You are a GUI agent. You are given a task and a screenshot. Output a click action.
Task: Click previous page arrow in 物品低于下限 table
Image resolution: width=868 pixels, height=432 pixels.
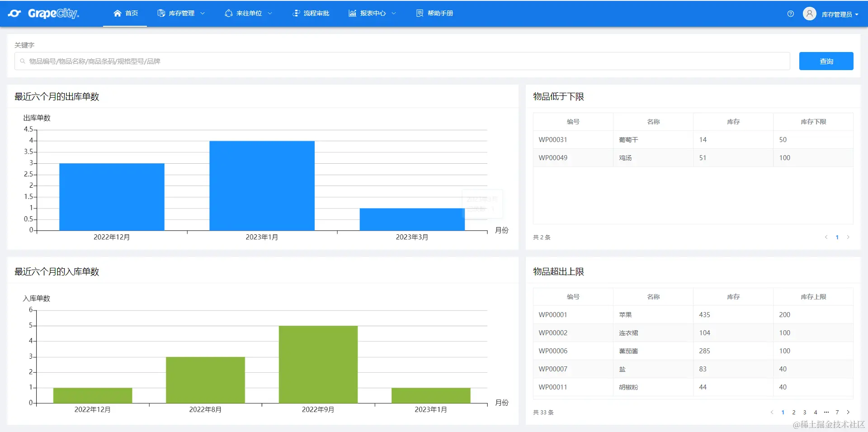tap(826, 237)
